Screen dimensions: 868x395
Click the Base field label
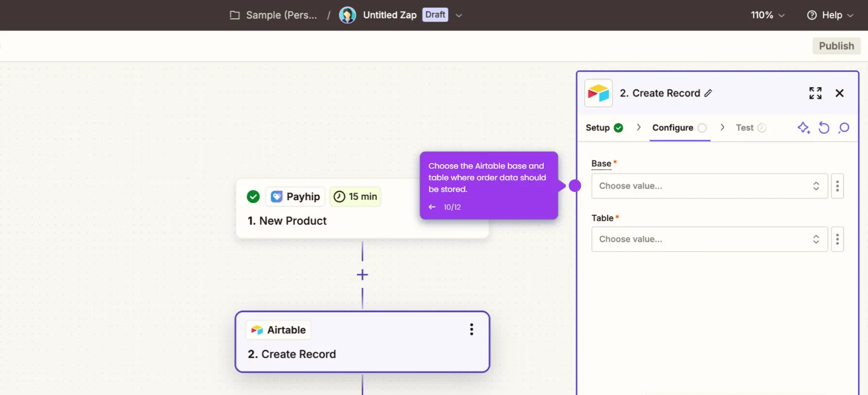[x=601, y=164]
